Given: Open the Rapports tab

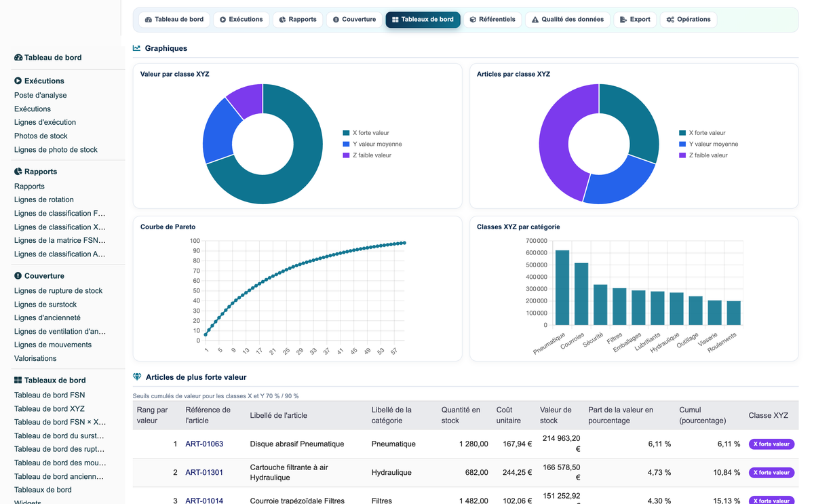Looking at the screenshot, I should 298,20.
